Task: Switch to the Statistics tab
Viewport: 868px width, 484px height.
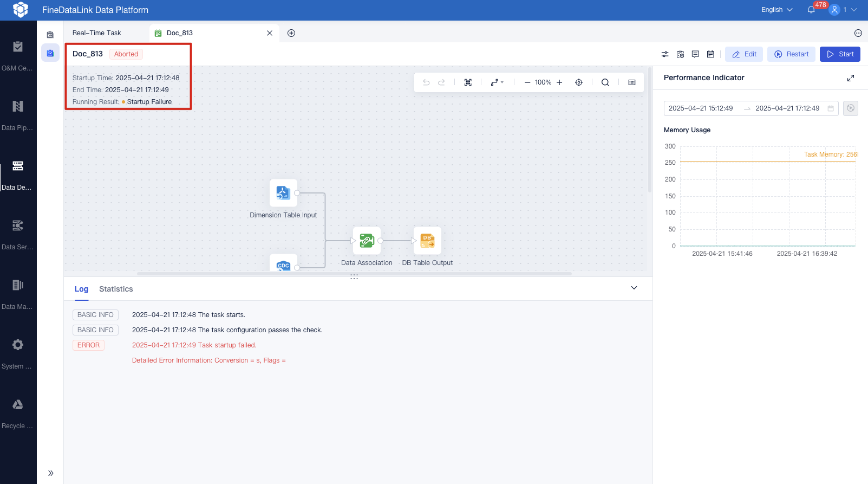Action: 116,289
